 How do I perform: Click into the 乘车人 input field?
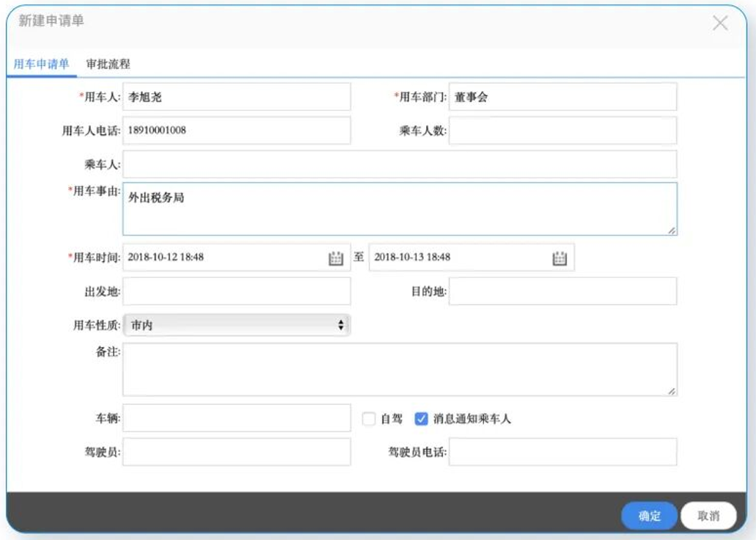(400, 164)
